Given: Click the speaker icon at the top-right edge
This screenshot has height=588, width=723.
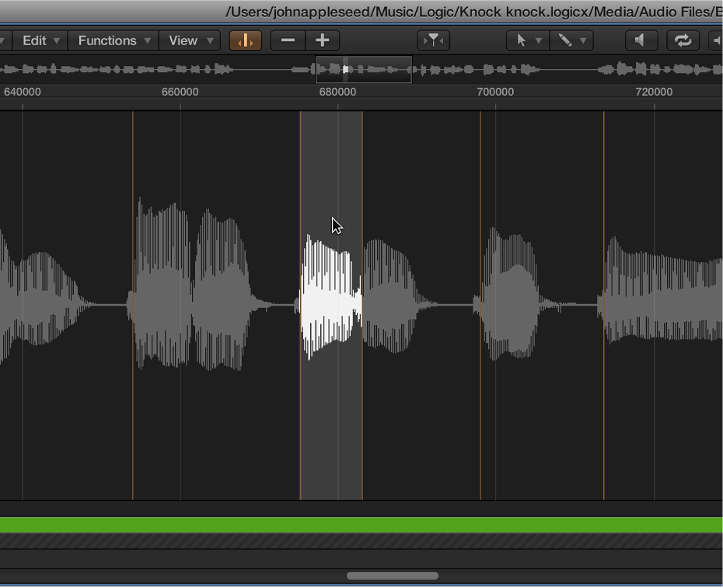Looking at the screenshot, I should click(719, 40).
